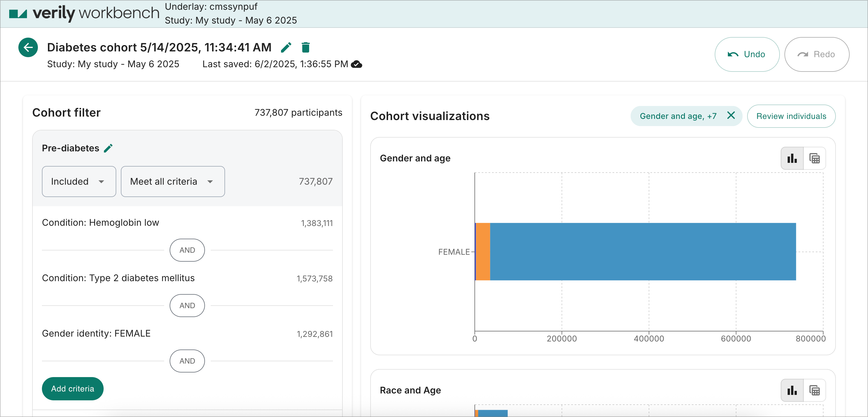Click the 400000 axis tick label

[x=649, y=339]
